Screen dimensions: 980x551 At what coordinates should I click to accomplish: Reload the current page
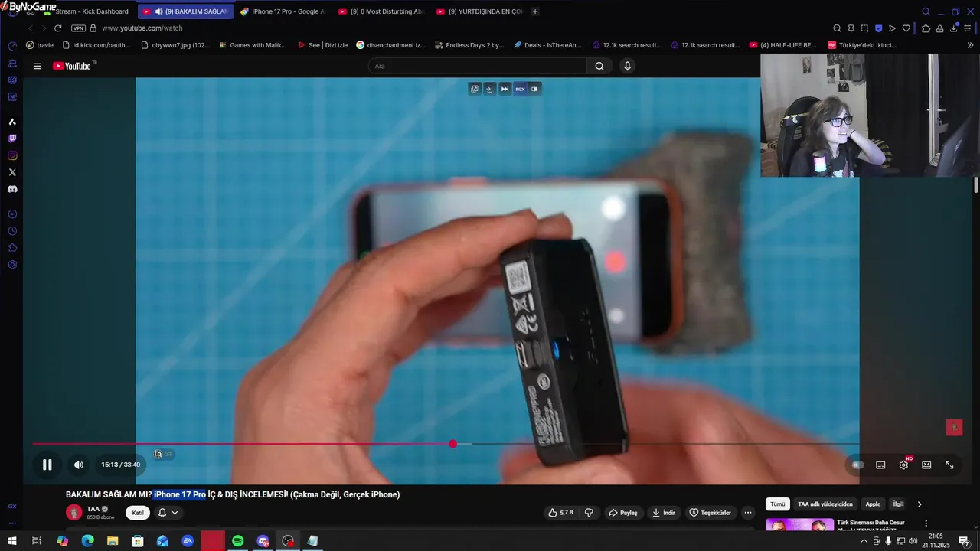(57, 28)
